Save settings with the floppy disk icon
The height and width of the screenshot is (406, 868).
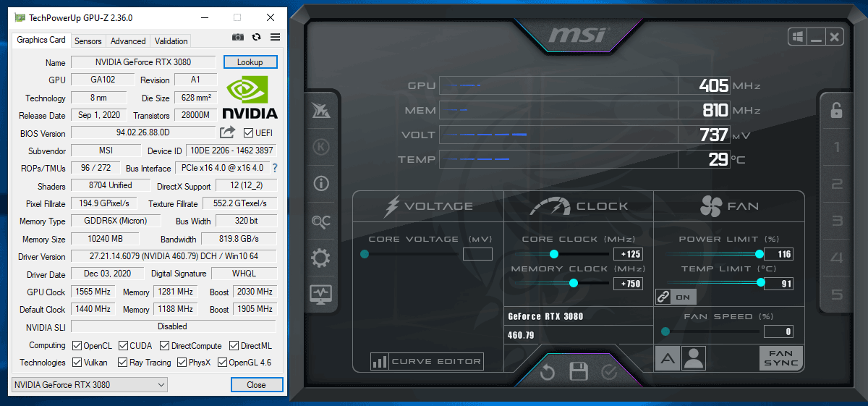(578, 372)
